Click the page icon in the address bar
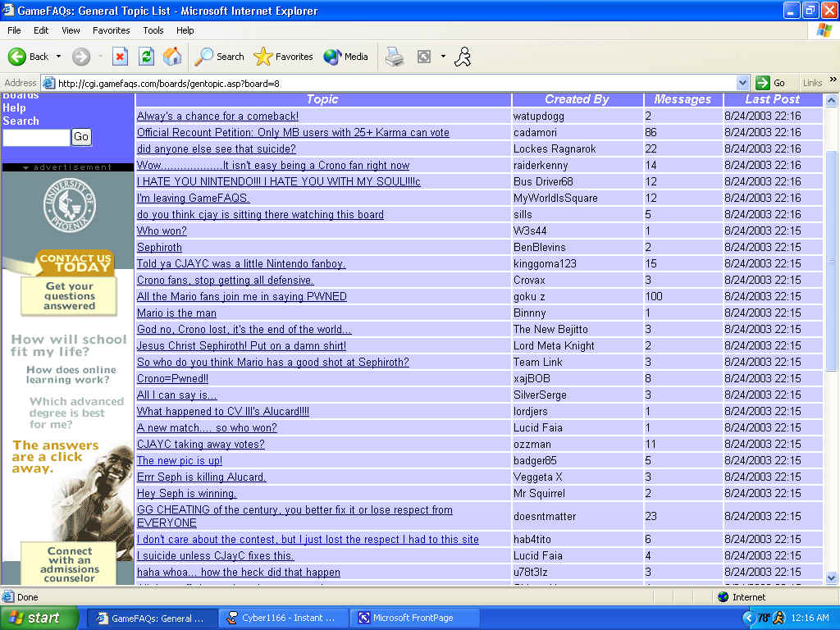Image resolution: width=840 pixels, height=630 pixels. point(48,83)
